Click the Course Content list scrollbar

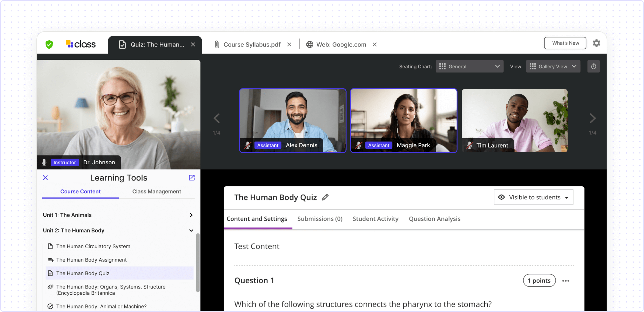click(198, 263)
